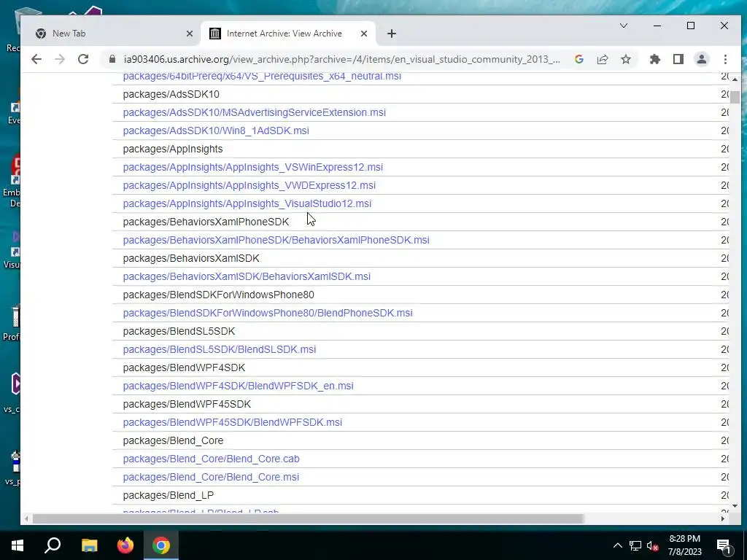Show hidden system tray icons
The height and width of the screenshot is (560, 747).
pyautogui.click(x=617, y=545)
